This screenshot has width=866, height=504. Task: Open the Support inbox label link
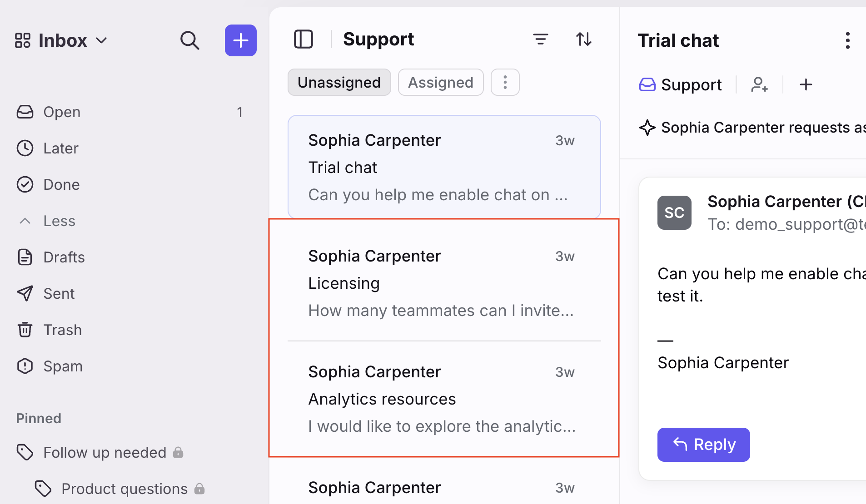681,84
